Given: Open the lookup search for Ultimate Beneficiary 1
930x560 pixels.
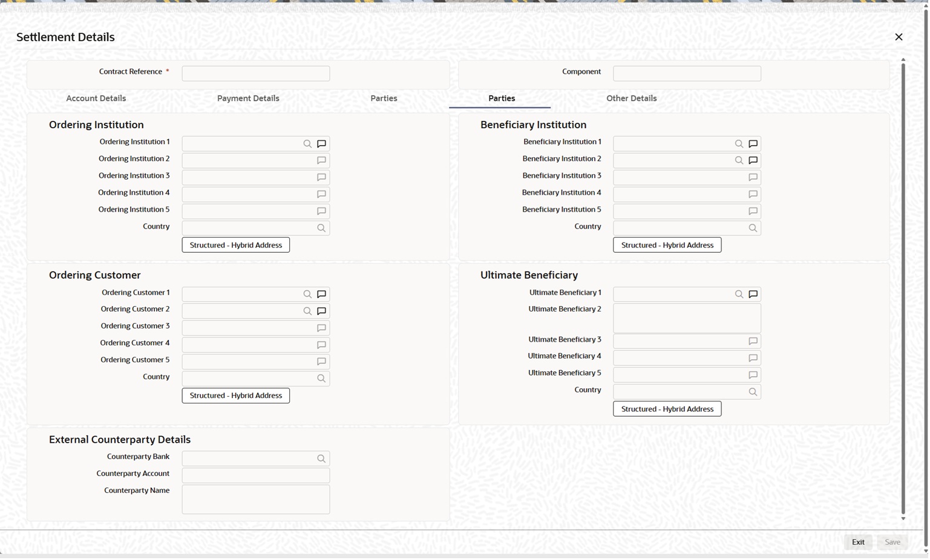Looking at the screenshot, I should 739,295.
